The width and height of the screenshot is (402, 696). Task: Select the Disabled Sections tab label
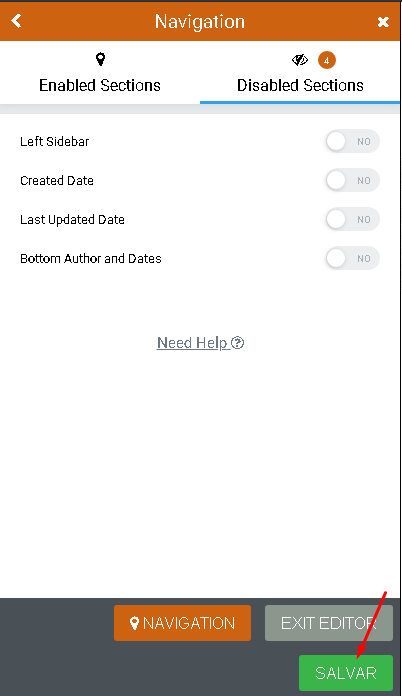pyautogui.click(x=300, y=85)
